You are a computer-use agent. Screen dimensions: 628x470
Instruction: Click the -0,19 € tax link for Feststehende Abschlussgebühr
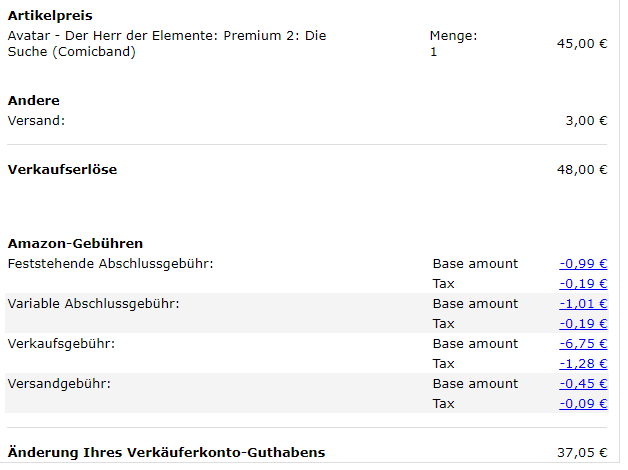583,284
